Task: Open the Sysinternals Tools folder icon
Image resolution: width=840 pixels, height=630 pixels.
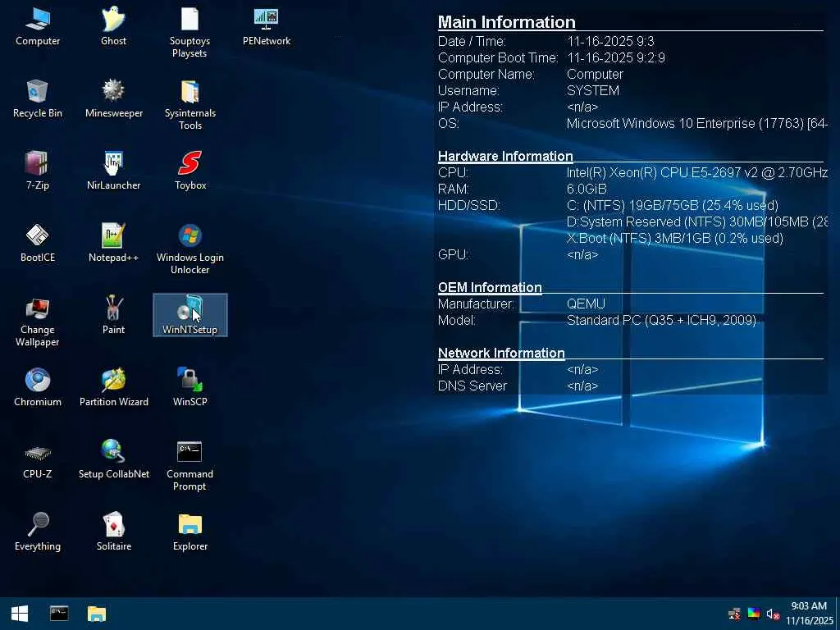Action: [189, 105]
